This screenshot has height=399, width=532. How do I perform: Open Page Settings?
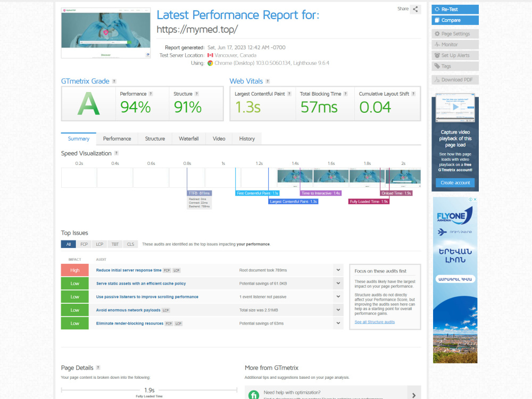pos(455,34)
